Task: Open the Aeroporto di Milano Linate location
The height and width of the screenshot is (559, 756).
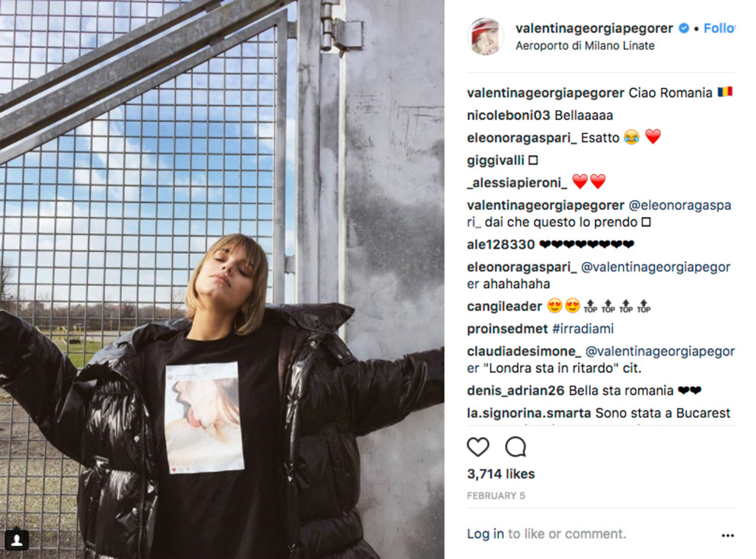Action: click(x=585, y=46)
